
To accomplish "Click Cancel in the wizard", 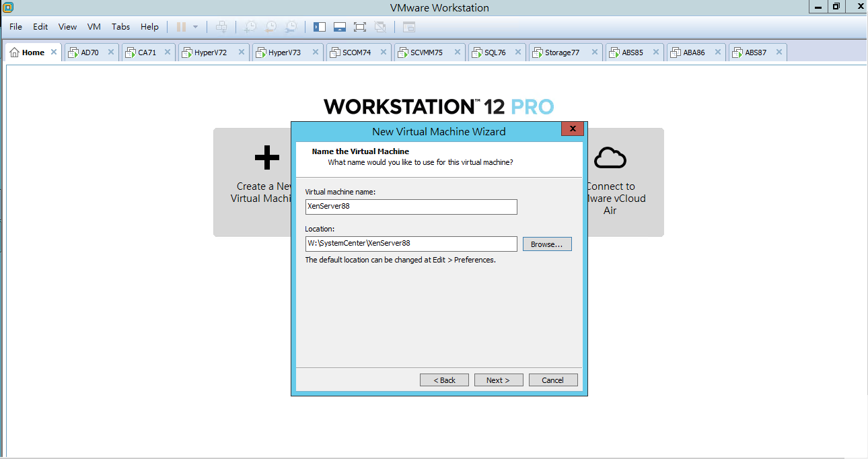I will [x=553, y=380].
